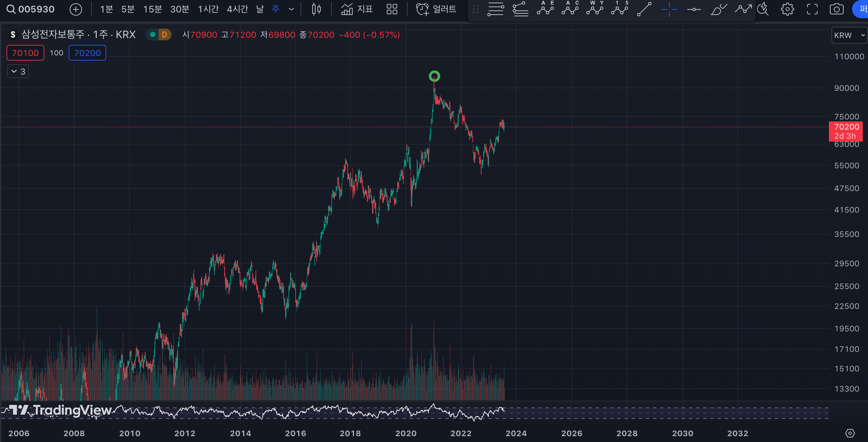
Task: Select the 주 (weekly) interval
Action: 276,9
